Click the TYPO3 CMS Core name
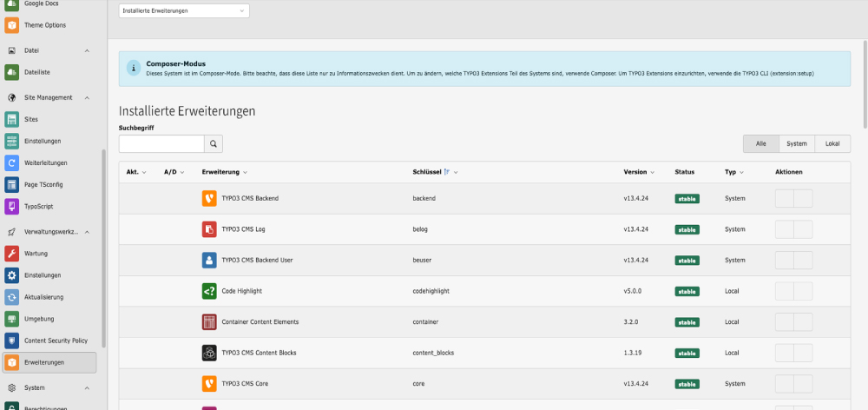The image size is (868, 410). coord(245,383)
